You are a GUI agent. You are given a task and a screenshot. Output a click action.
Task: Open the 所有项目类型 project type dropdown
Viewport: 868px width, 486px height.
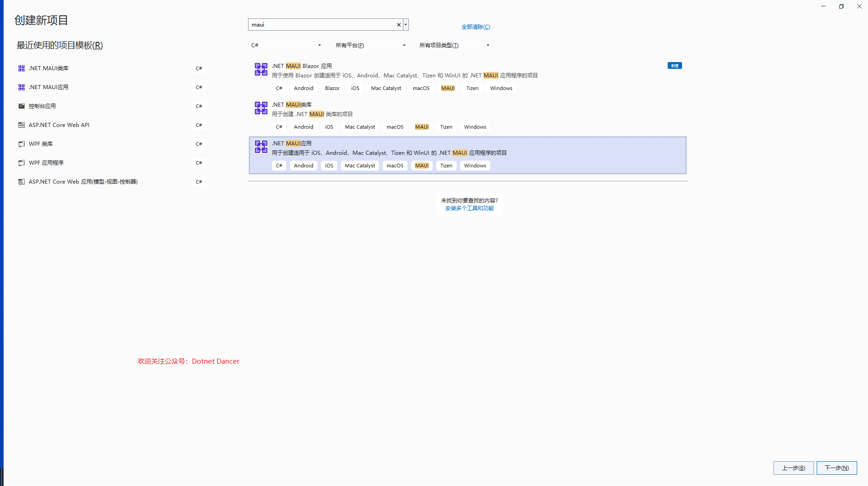coord(454,45)
